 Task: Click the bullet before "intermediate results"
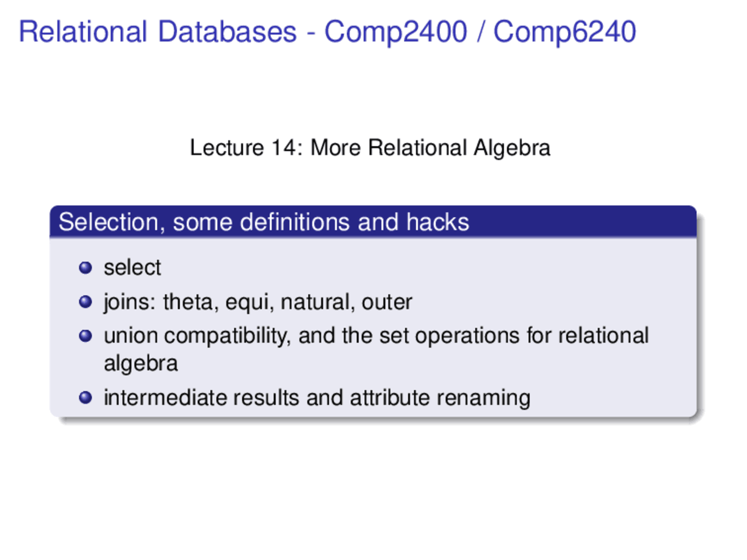85,398
